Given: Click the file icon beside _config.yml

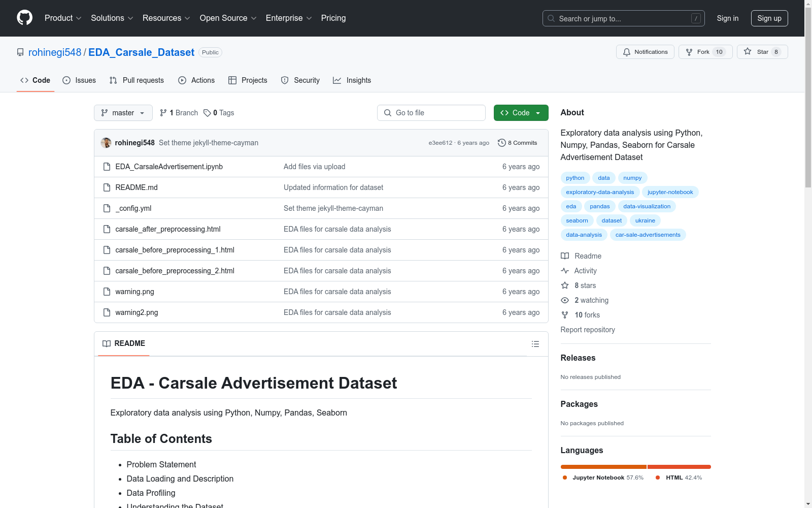Looking at the screenshot, I should coord(107,208).
